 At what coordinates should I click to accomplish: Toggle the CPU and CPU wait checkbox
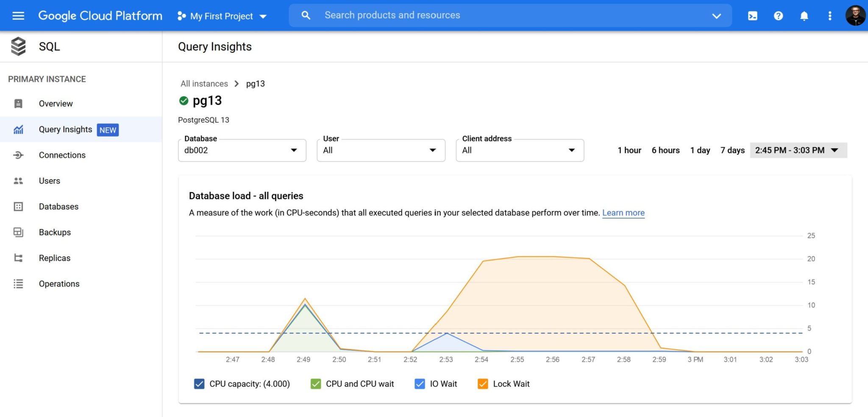click(x=316, y=384)
